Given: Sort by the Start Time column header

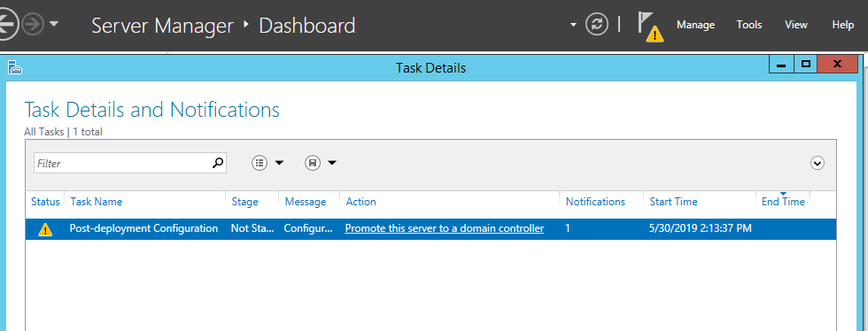Looking at the screenshot, I should 673,202.
